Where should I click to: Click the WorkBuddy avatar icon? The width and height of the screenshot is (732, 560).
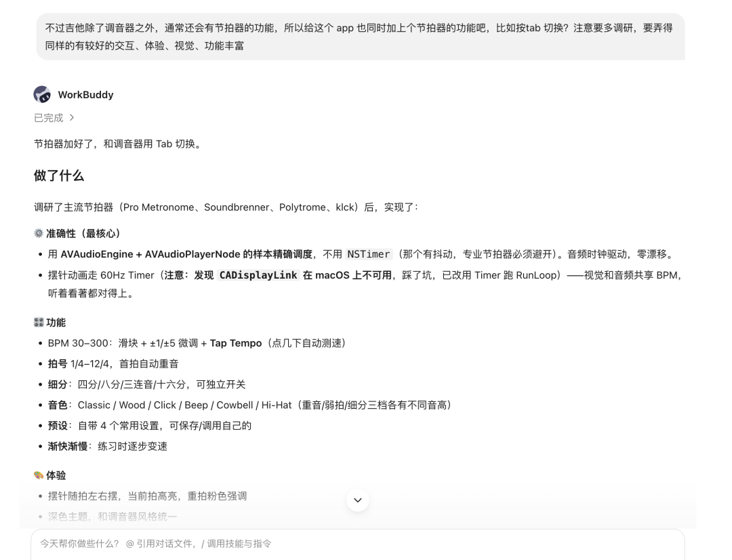point(42,94)
